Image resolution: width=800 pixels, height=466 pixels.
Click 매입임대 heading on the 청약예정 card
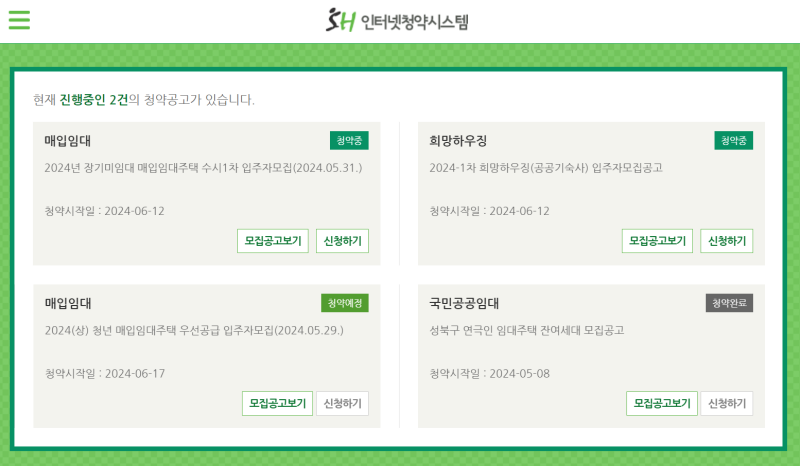click(68, 303)
